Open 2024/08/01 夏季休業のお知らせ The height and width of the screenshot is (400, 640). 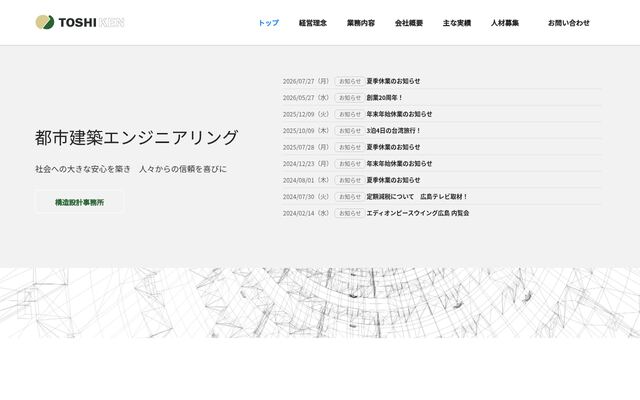(x=393, y=180)
